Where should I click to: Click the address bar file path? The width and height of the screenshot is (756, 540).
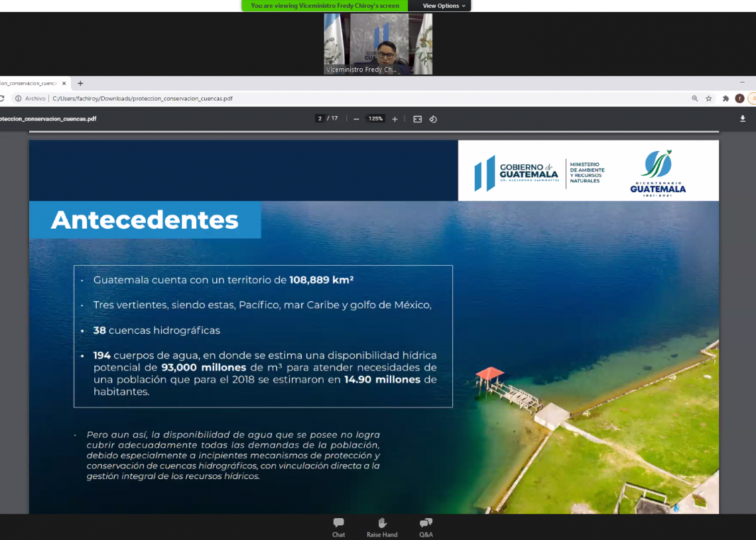point(143,99)
